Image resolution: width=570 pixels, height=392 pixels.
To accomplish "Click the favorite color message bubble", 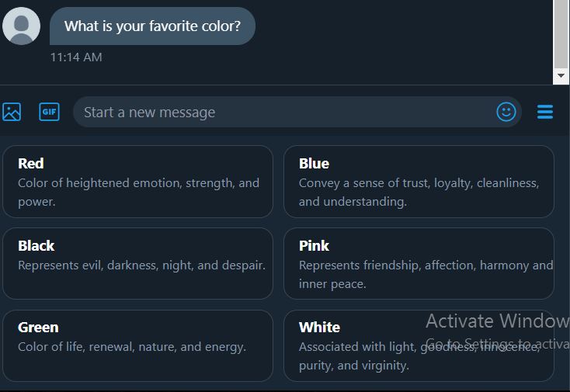I will (152, 26).
